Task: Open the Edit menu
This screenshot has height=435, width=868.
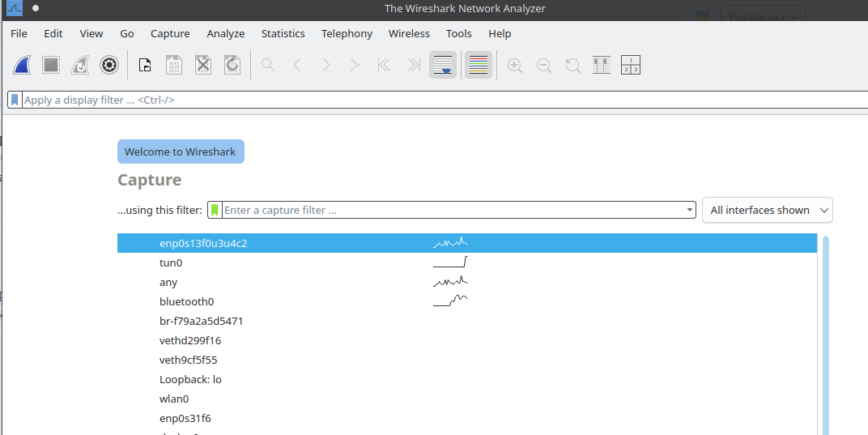Action: (53, 34)
